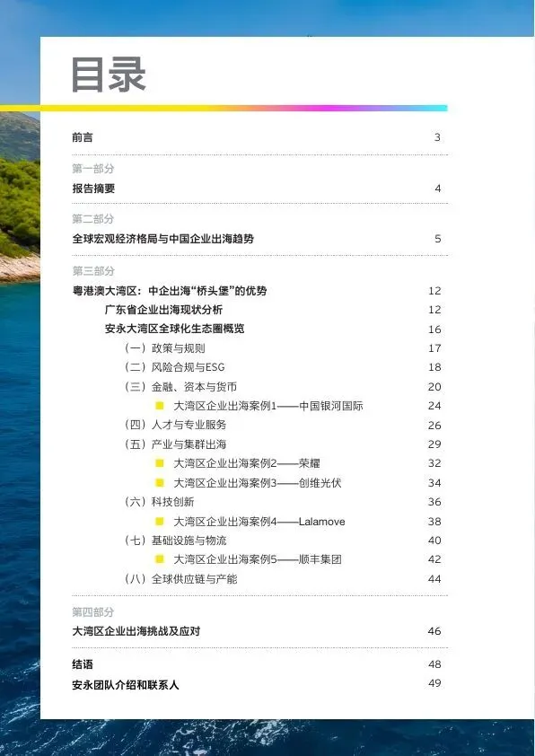Click page number 20 for 金融、资本与货币
Viewport: 535px width, 756px height.
434,387
